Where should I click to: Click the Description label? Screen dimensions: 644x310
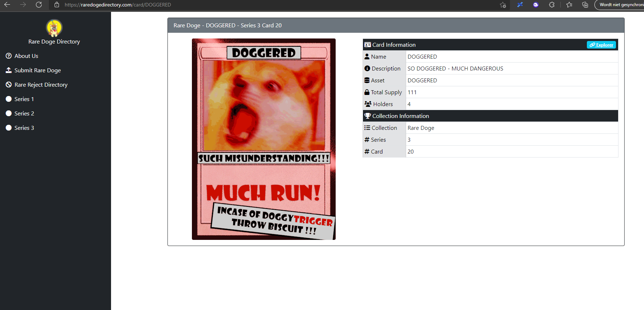(386, 68)
